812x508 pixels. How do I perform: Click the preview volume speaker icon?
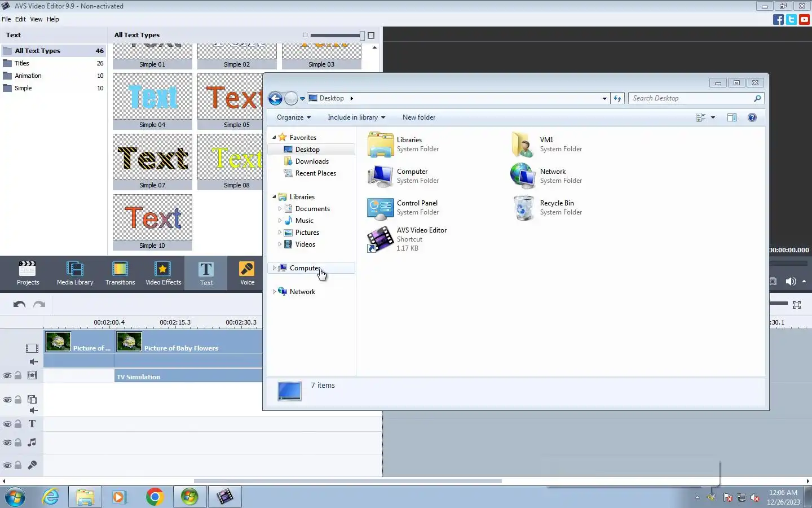click(x=791, y=281)
